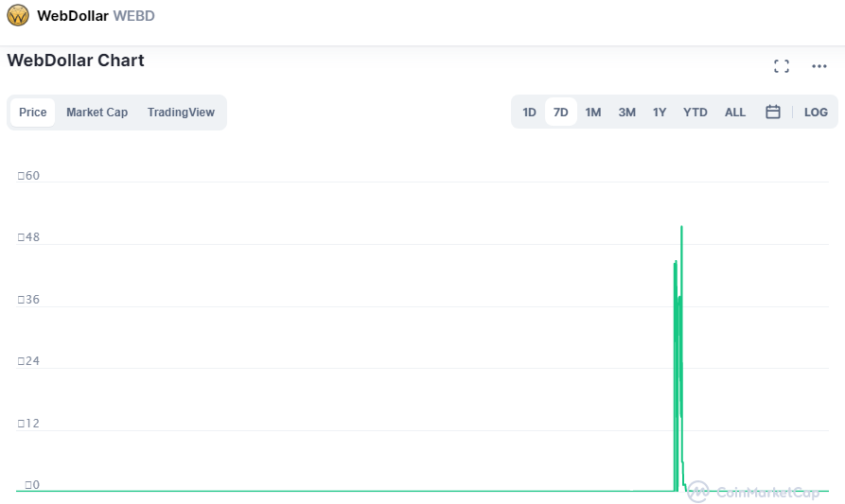Click the WebDollar WEBD header title

pyautogui.click(x=96, y=16)
